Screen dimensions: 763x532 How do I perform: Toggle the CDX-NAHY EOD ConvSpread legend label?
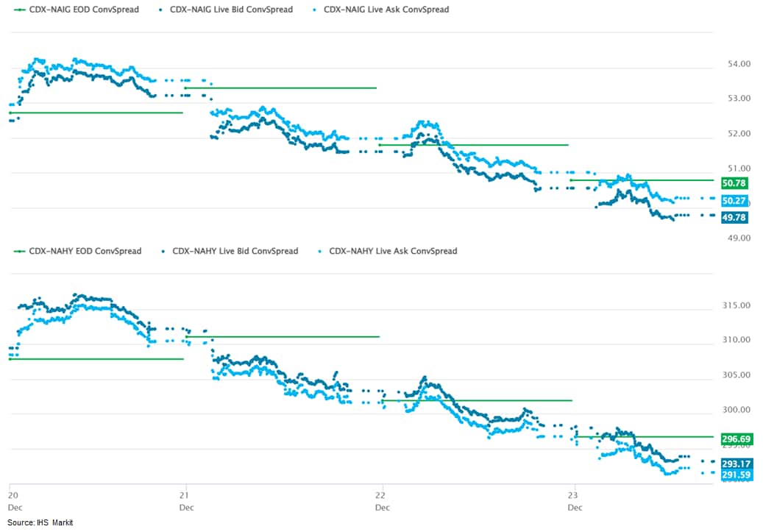pos(85,251)
